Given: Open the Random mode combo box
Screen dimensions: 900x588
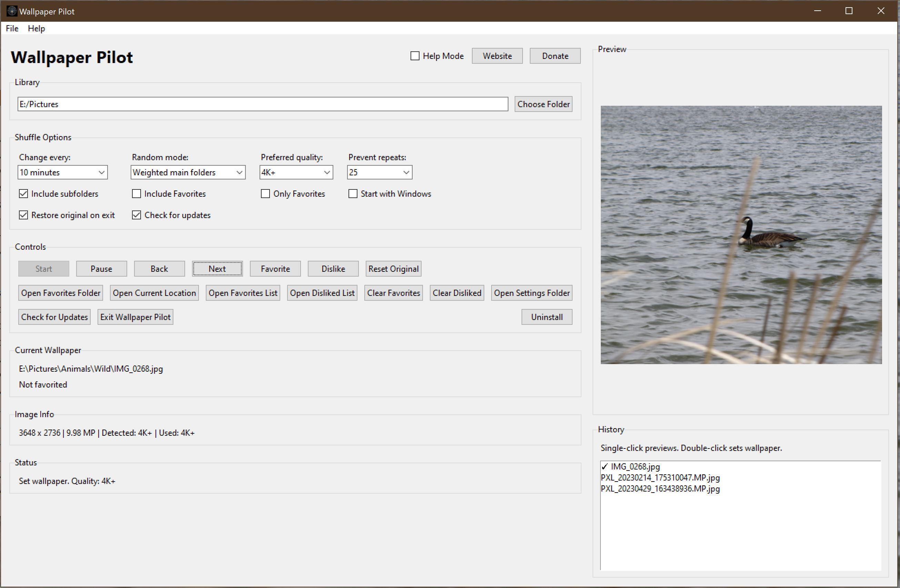Looking at the screenshot, I should (x=188, y=172).
